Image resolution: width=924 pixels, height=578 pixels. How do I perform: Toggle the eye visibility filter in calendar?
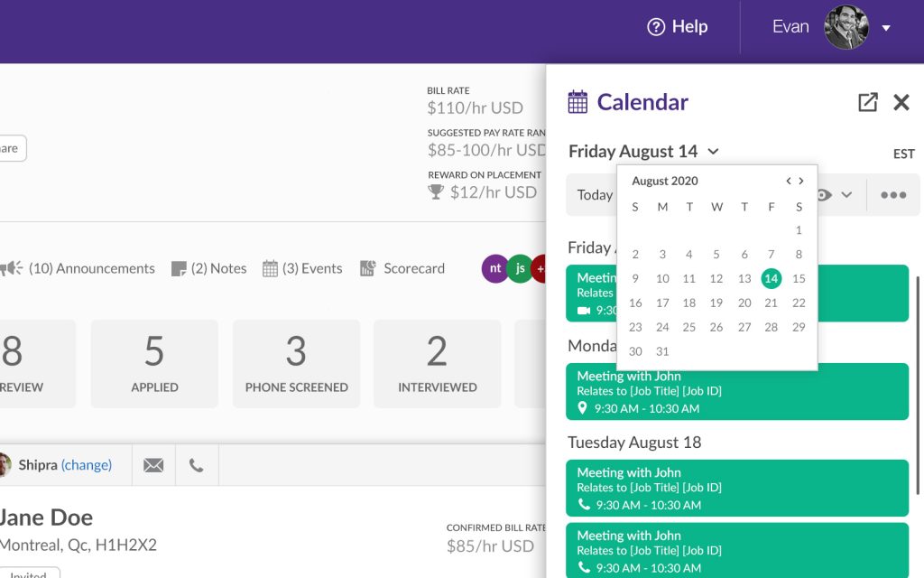[x=824, y=195]
